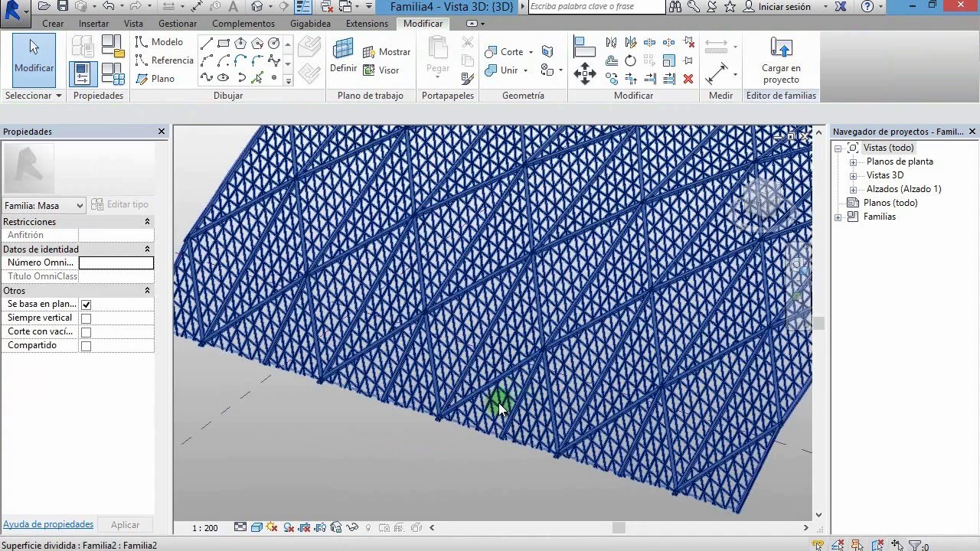Image resolution: width=980 pixels, height=551 pixels.
Task: Click the Autodesk Exchange X icon
Action: pyautogui.click(x=841, y=7)
